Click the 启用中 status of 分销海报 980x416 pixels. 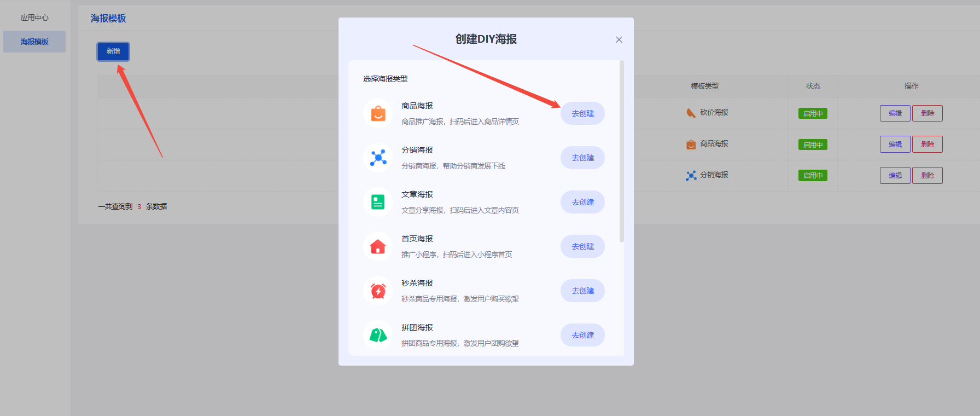pyautogui.click(x=813, y=176)
